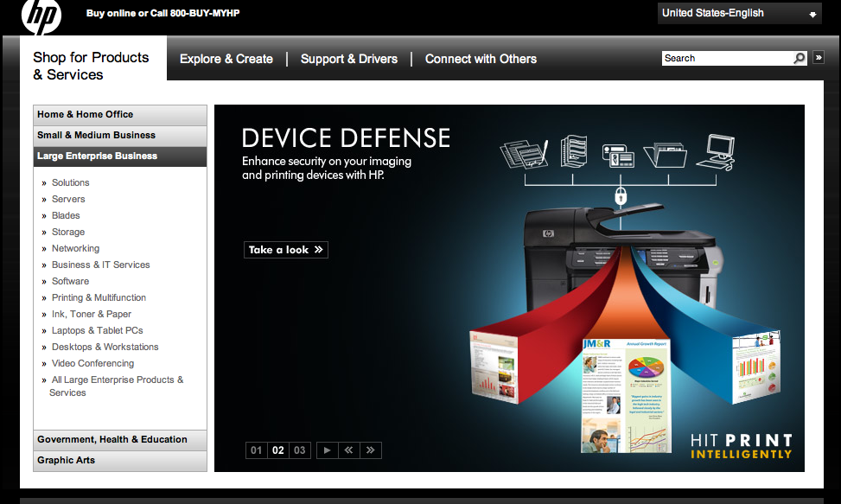The image size is (841, 504).
Task: Click the HP logo
Action: click(x=41, y=16)
